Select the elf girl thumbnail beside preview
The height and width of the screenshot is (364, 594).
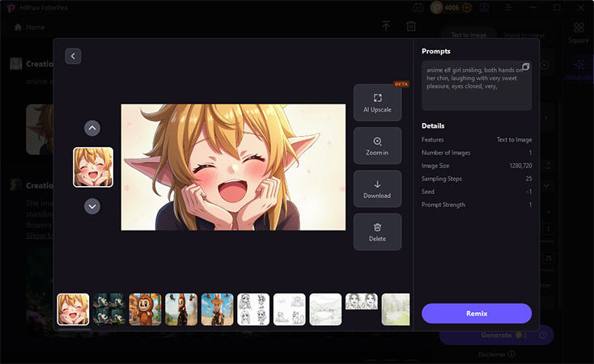(93, 167)
